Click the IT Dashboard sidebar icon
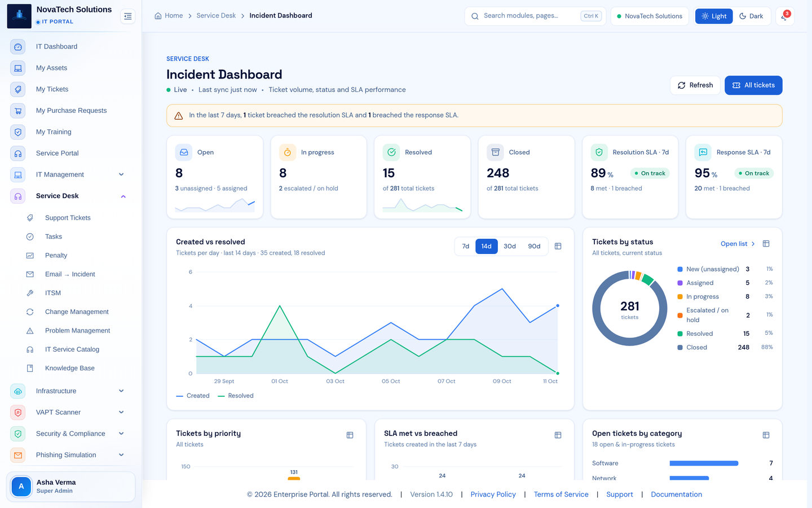The image size is (812, 508). pos(18,47)
